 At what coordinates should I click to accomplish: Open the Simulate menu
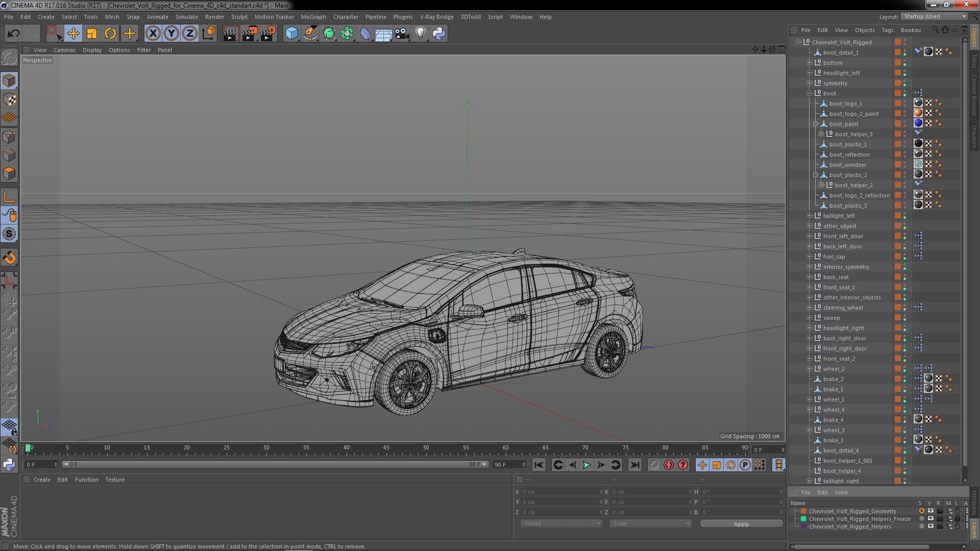coord(187,17)
